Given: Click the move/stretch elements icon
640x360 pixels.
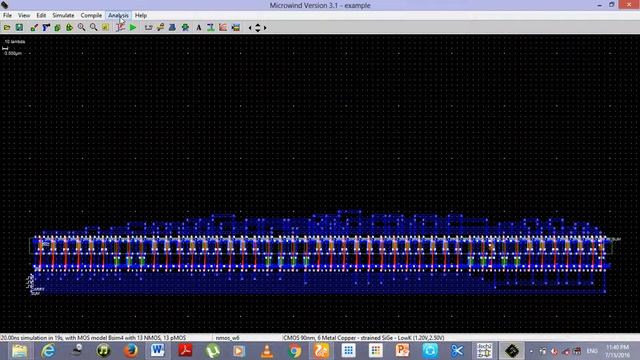Looking at the screenshot, I should 69,27.
